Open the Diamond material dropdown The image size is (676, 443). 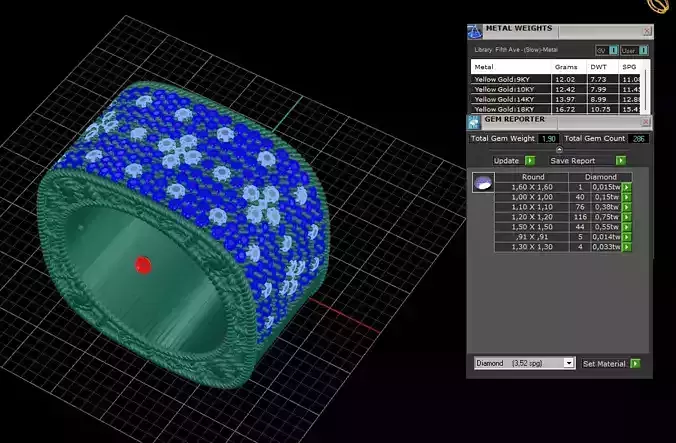point(569,363)
